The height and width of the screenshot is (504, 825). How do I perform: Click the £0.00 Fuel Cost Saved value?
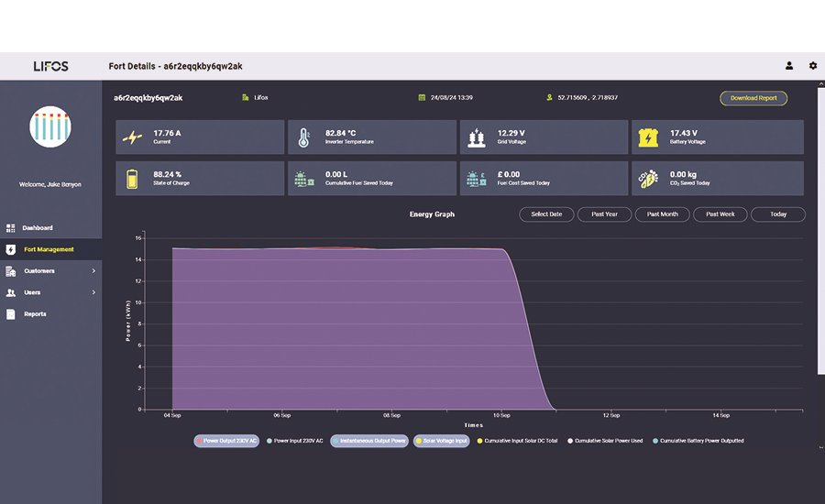click(x=509, y=174)
